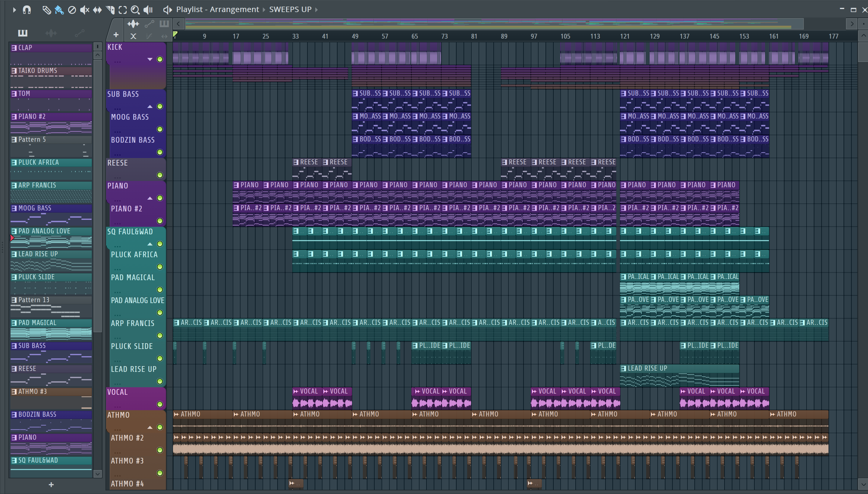Collapse the ATHMO track group

click(150, 427)
